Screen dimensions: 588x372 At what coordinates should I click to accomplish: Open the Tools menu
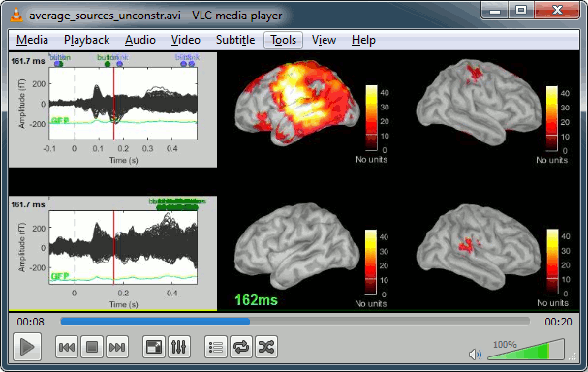(284, 40)
